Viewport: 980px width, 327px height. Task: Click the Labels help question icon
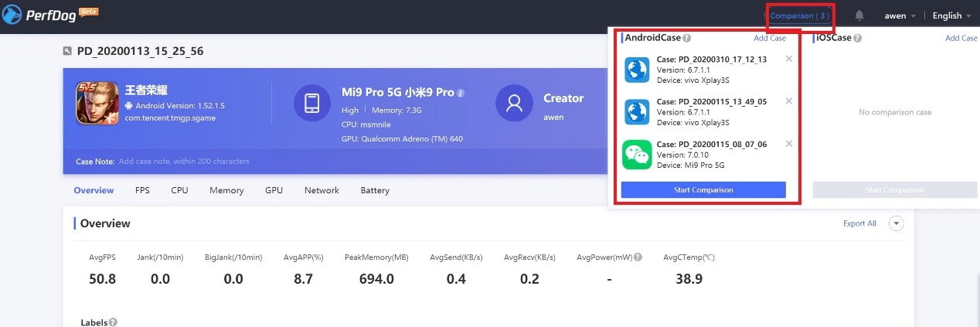tap(114, 322)
